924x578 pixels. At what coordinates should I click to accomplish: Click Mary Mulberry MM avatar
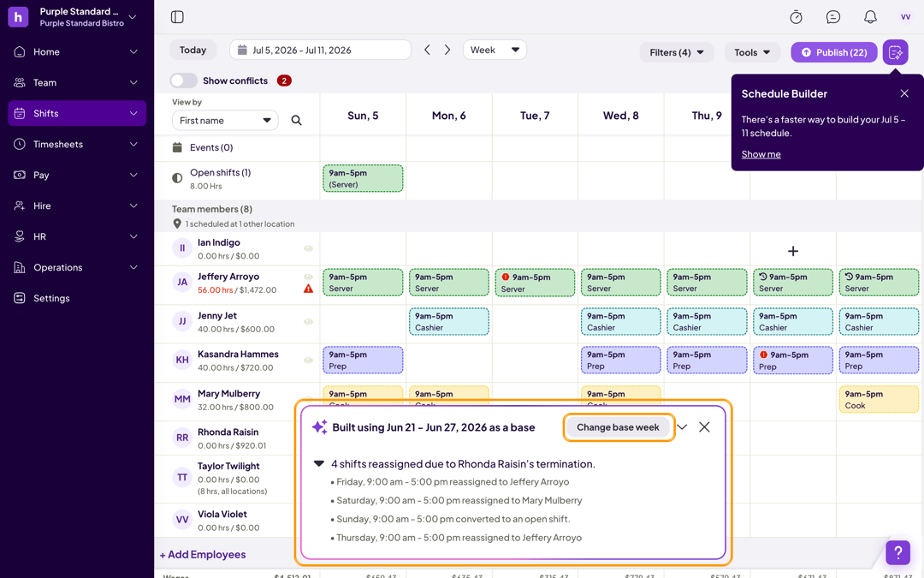(182, 399)
